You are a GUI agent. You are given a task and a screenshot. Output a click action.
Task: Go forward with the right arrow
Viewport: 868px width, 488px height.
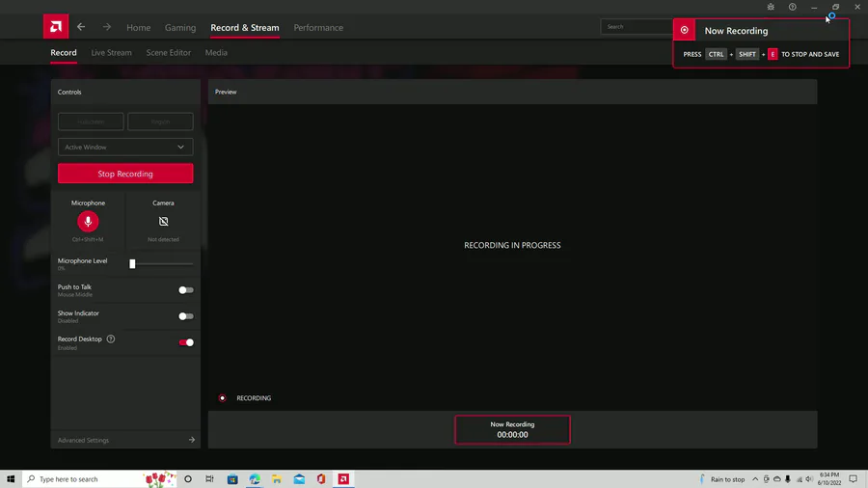106,27
